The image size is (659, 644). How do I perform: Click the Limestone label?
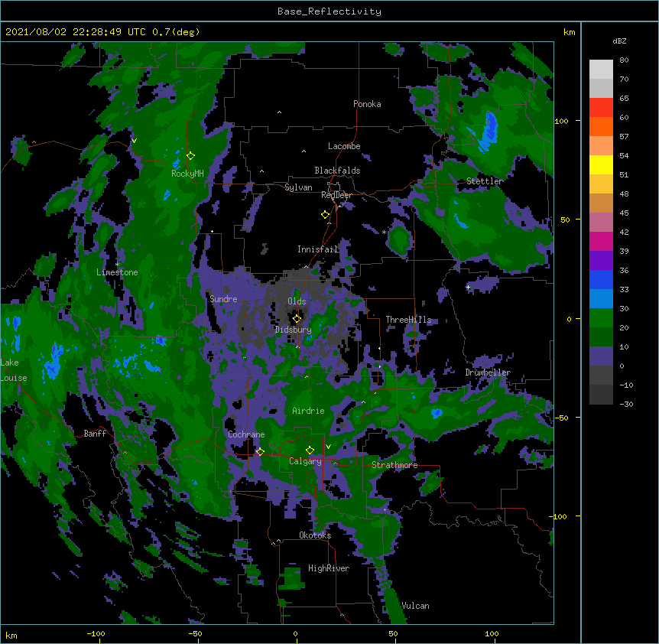tap(117, 272)
